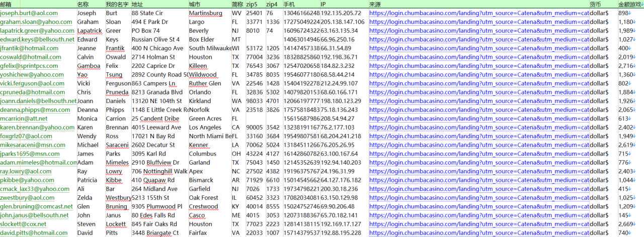Select the zip5 header cell
Viewport: 644px width, 237px height.
252,4
